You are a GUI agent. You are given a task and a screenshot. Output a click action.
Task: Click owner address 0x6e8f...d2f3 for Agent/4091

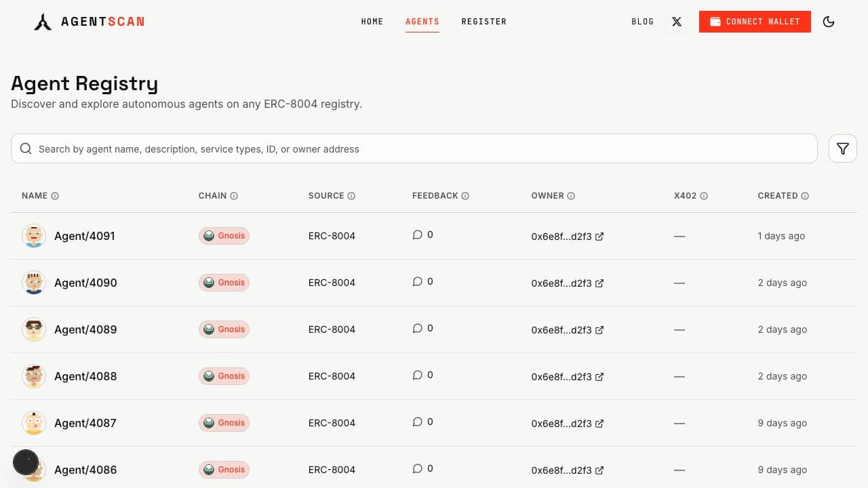pos(561,237)
